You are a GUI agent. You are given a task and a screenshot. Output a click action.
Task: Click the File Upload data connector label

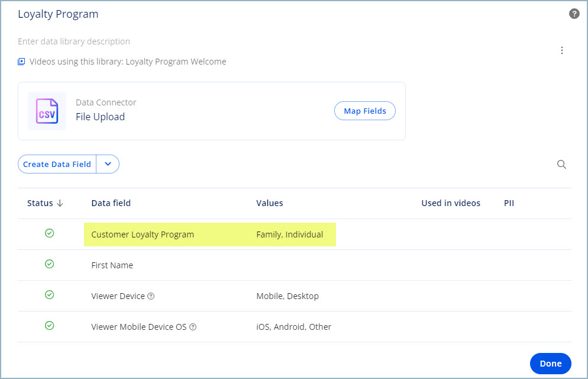100,117
